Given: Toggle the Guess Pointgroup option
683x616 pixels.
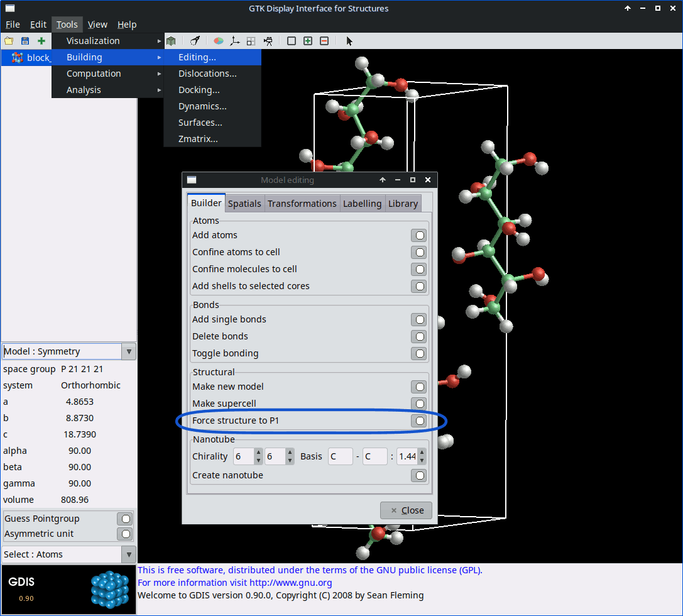Looking at the screenshot, I should 126,519.
